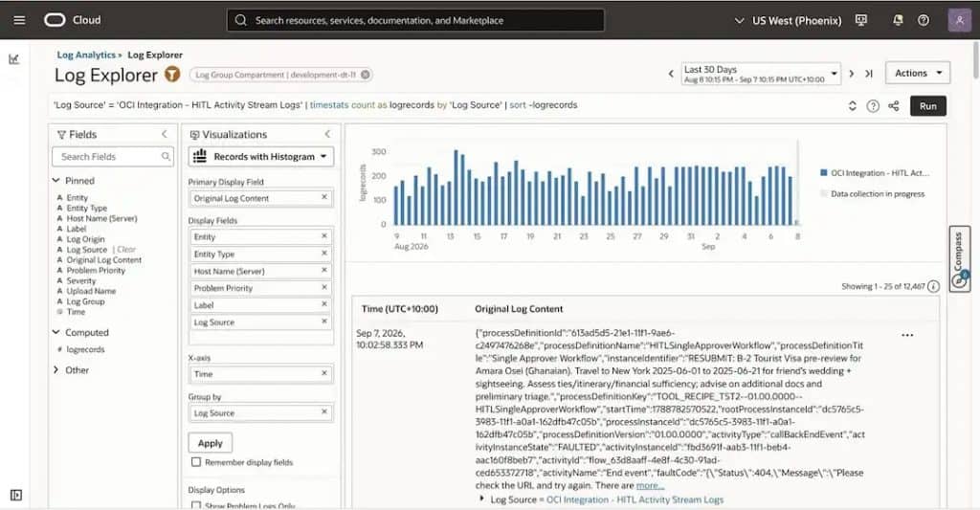Open Records with Histogram visualization dropdown
Screen dimensions: 980x510
[260, 156]
